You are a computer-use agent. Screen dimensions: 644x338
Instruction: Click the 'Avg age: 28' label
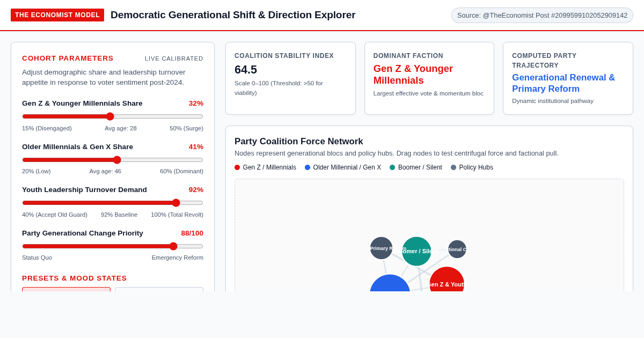[121, 128]
